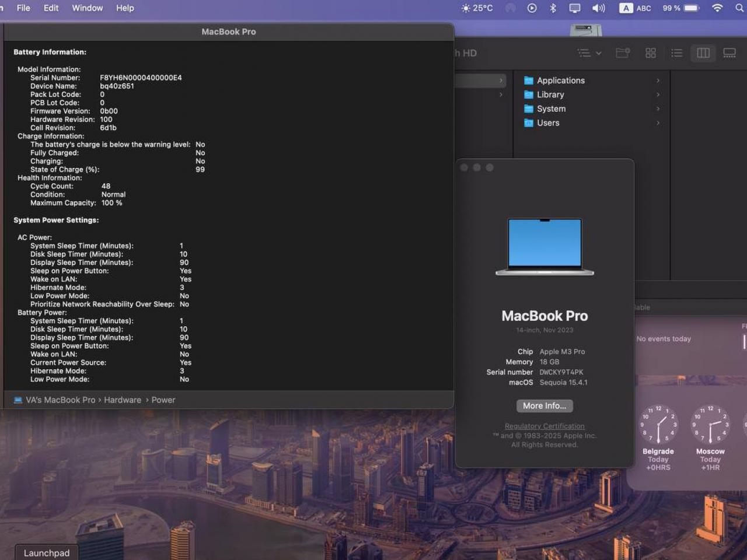Screen dimensions: 747x560
Task: Click the chevron next to System
Action: click(658, 108)
